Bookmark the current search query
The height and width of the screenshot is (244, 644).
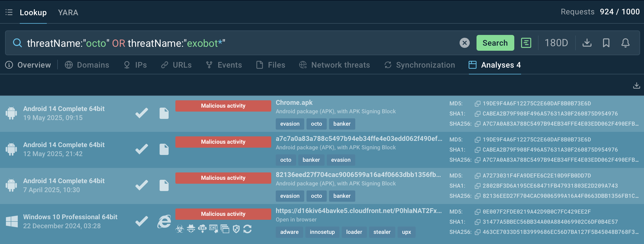pyautogui.click(x=606, y=43)
